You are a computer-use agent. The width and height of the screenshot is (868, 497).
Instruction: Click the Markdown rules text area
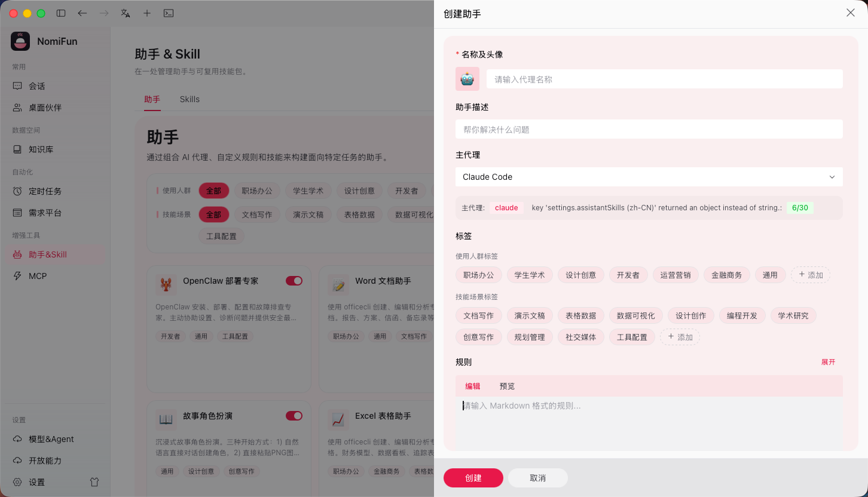649,423
